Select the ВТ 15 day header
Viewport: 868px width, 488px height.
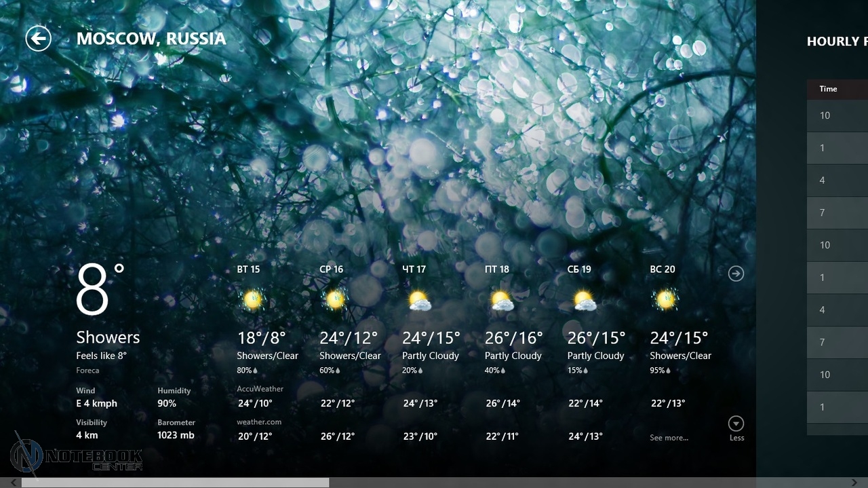(248, 269)
